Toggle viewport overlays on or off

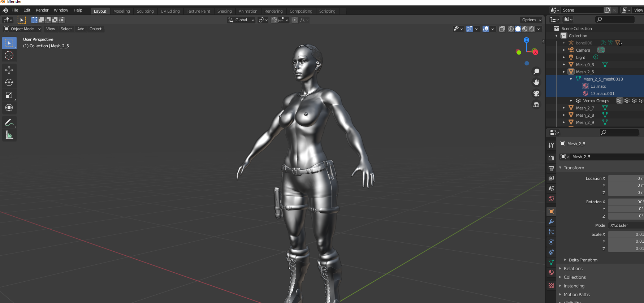(486, 29)
